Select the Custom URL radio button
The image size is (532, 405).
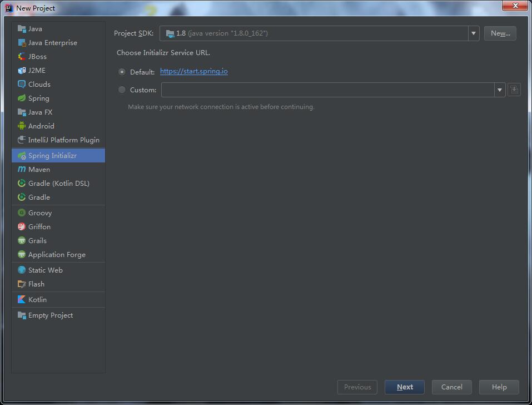[122, 90]
